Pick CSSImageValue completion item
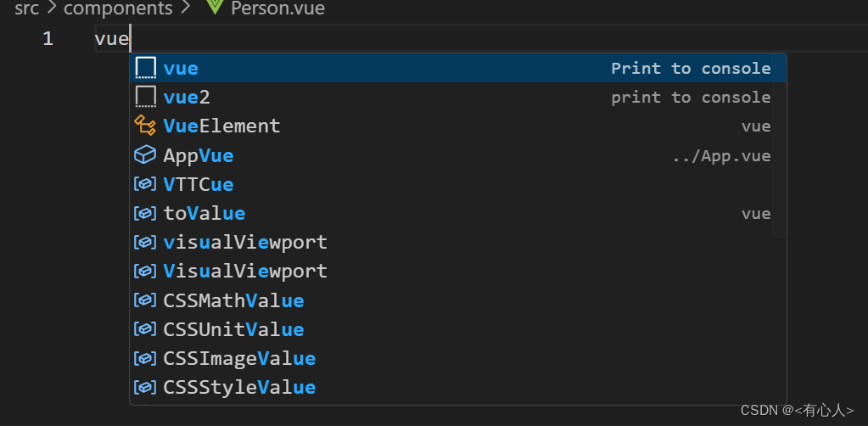This screenshot has height=426, width=868. (x=458, y=358)
